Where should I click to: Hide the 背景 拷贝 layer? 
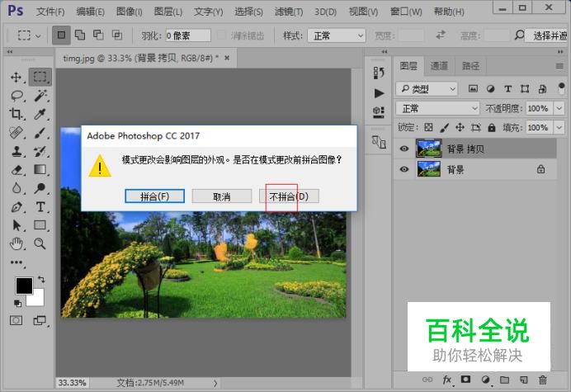(403, 149)
